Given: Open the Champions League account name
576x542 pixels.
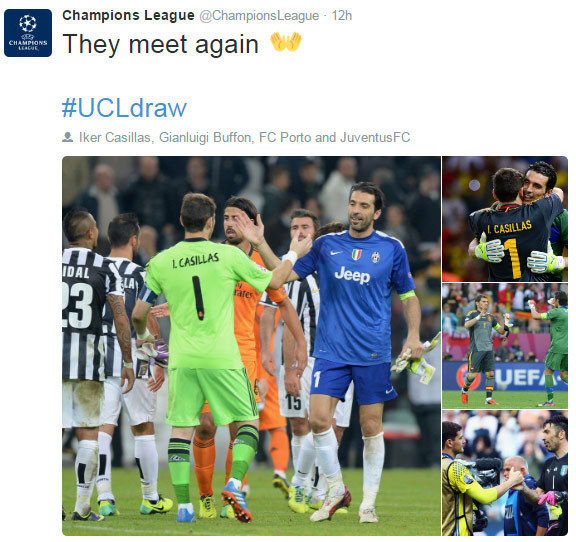Looking at the screenshot, I should (128, 15).
